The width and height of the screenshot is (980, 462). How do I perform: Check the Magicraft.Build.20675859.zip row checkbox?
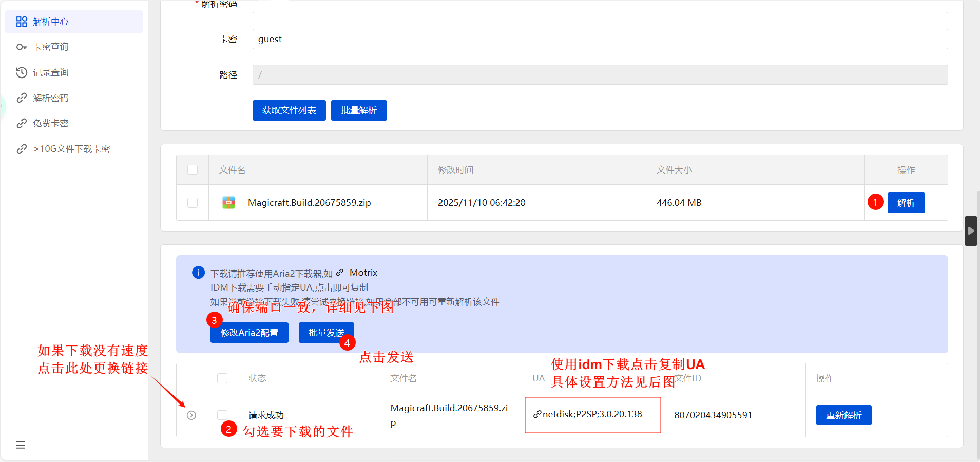192,202
